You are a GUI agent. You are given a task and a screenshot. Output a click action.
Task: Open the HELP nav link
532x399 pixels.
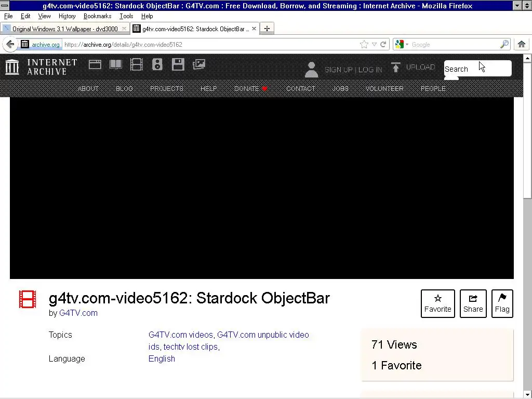(208, 88)
